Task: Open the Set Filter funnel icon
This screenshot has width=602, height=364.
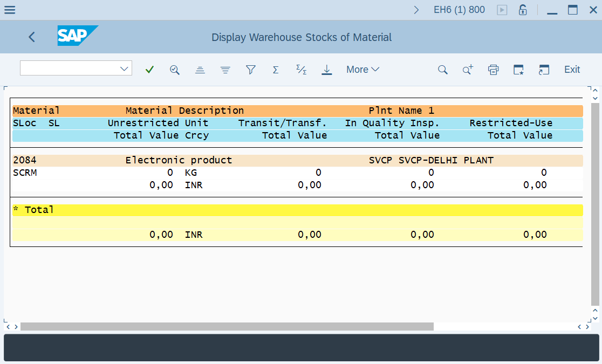Action: click(250, 70)
